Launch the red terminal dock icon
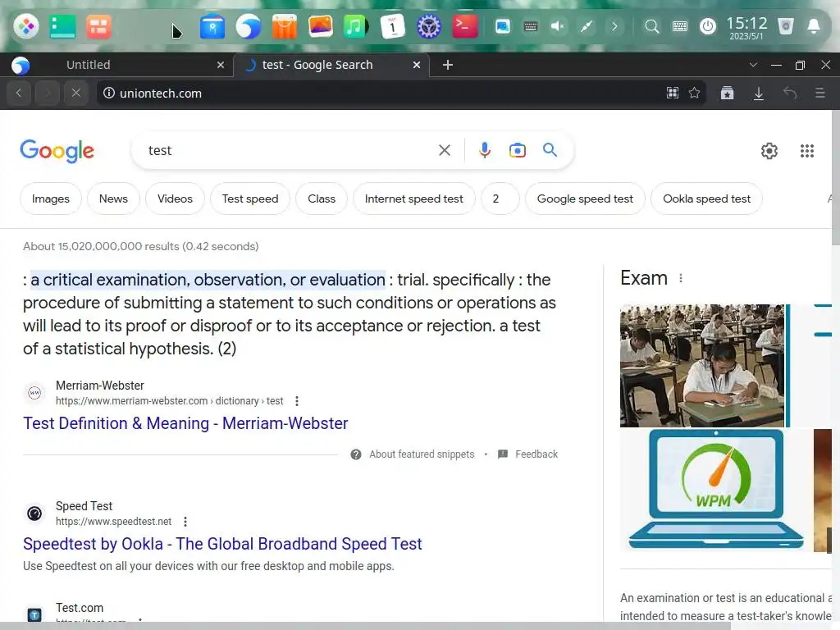840x630 pixels. point(464,26)
